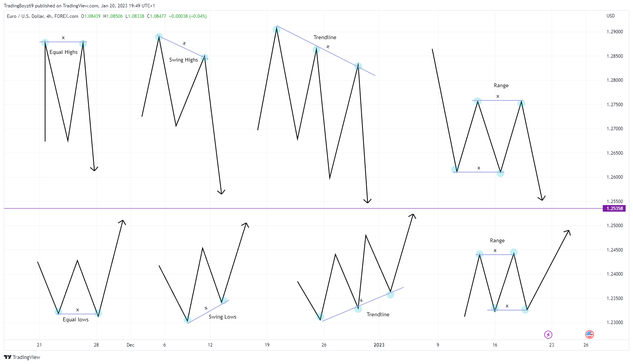Screen dimensions: 633x364
Task: Click the Equal lows annotation text
Action: click(76, 319)
